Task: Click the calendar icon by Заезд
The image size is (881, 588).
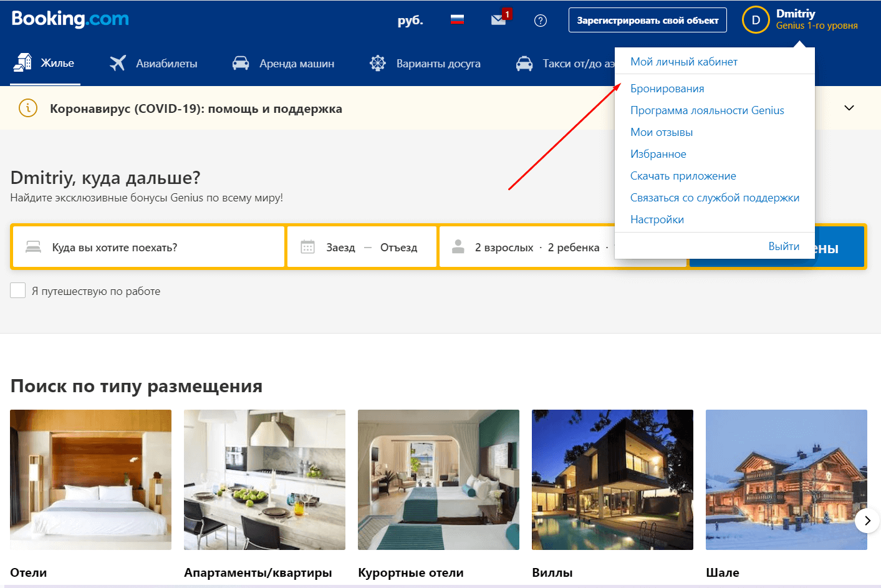Action: pyautogui.click(x=307, y=247)
